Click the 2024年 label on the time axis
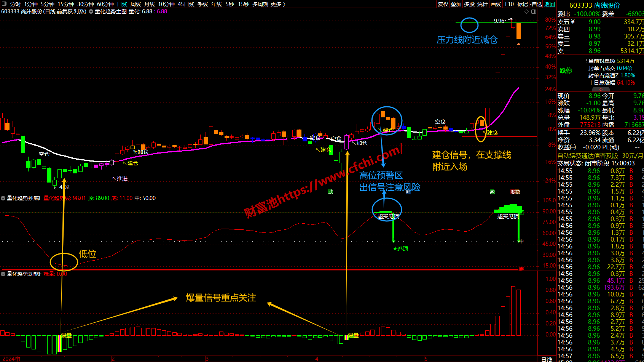Viewport: 644px width, 362px height. point(12,359)
